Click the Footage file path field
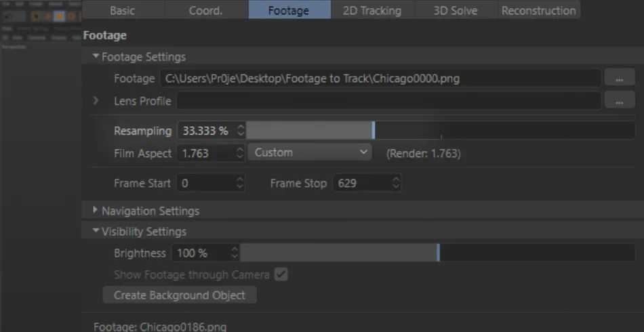Viewport: 644px width, 332px height. pyautogui.click(x=380, y=79)
